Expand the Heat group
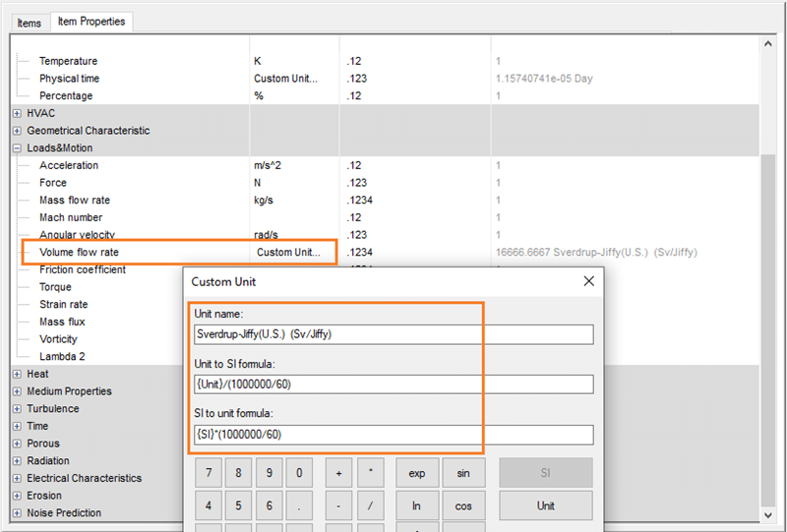This screenshot has height=532, width=787. 17,374
